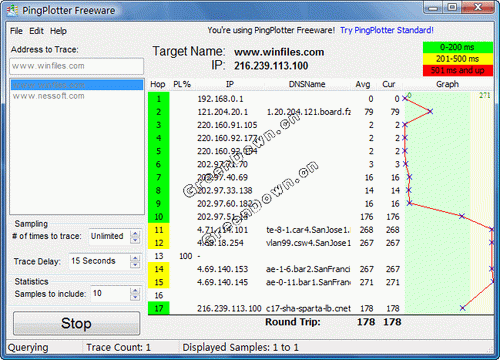
Task: Click the Samples to include field
Action: pyautogui.click(x=111, y=294)
